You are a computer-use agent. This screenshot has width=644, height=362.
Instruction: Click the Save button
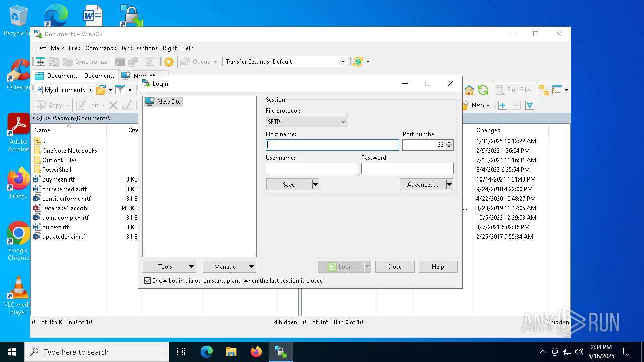(x=289, y=185)
